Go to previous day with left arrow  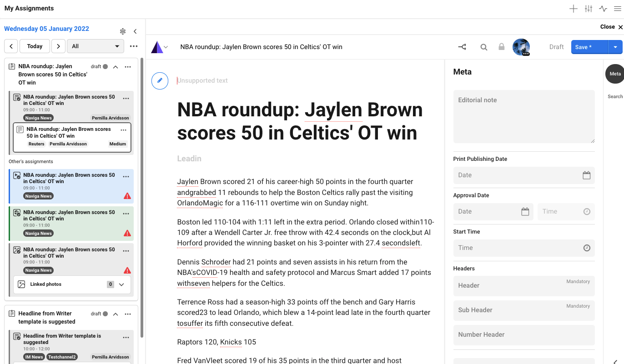(11, 46)
